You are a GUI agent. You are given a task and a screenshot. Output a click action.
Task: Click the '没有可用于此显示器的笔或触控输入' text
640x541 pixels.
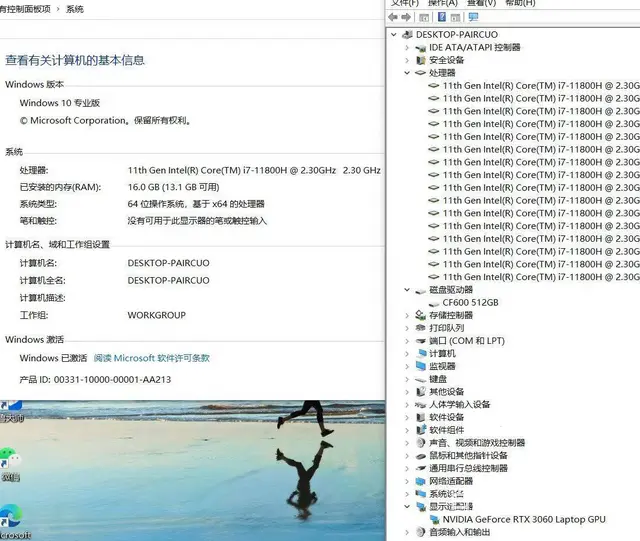coord(197,221)
